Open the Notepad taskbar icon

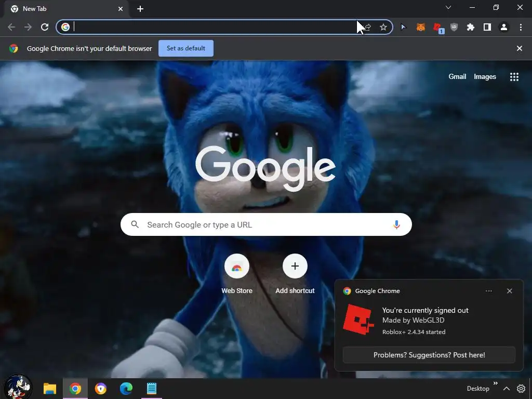152,389
